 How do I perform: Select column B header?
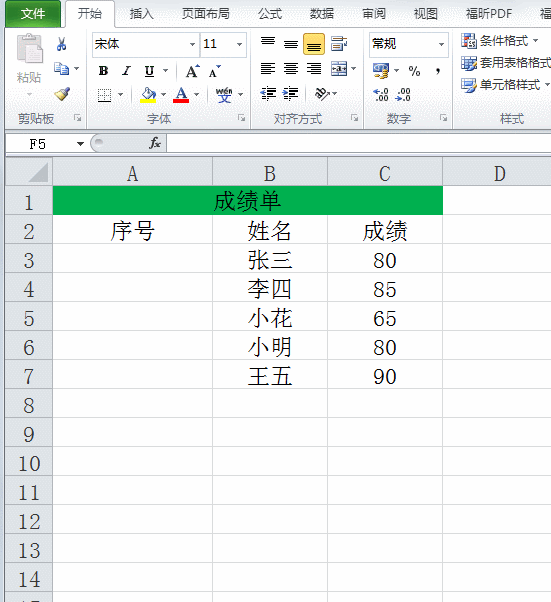pos(270,172)
